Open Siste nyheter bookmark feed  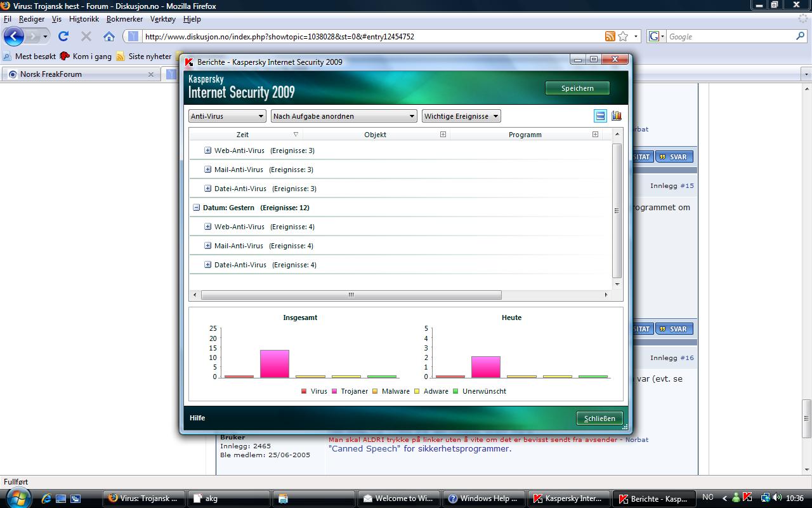point(144,56)
